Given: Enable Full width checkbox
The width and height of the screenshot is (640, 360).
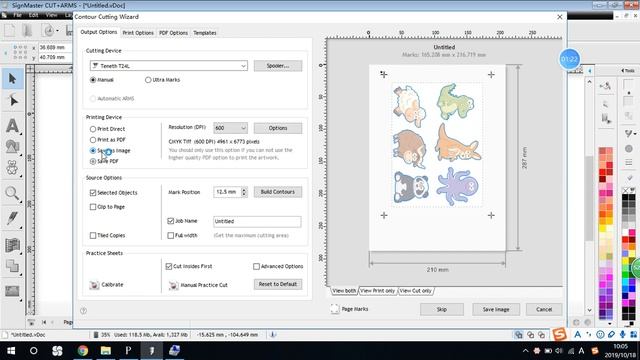Looking at the screenshot, I should coord(171,236).
